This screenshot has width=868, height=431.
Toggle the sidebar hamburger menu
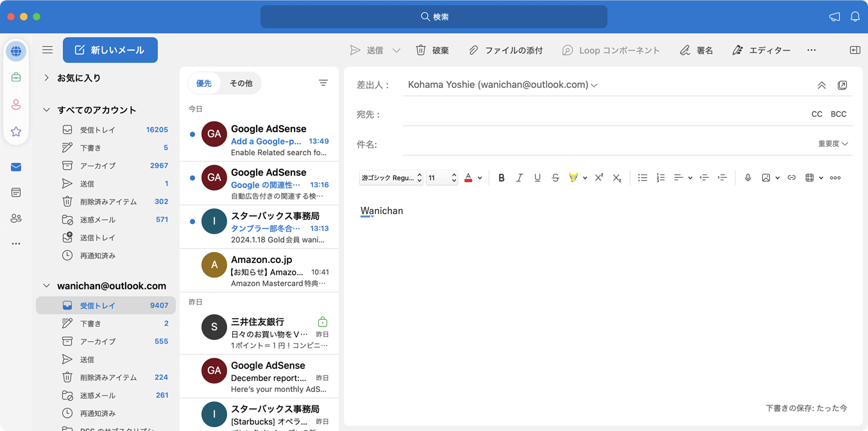pos(47,50)
